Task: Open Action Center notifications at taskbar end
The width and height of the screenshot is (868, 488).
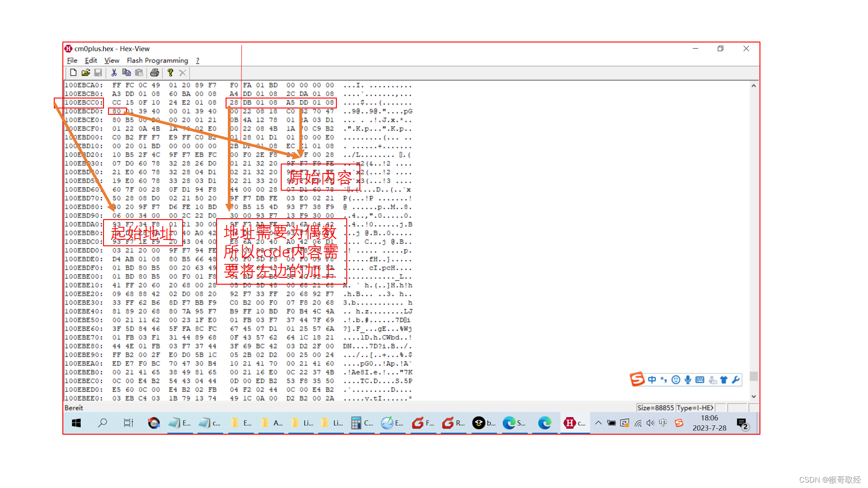Action: tap(743, 423)
